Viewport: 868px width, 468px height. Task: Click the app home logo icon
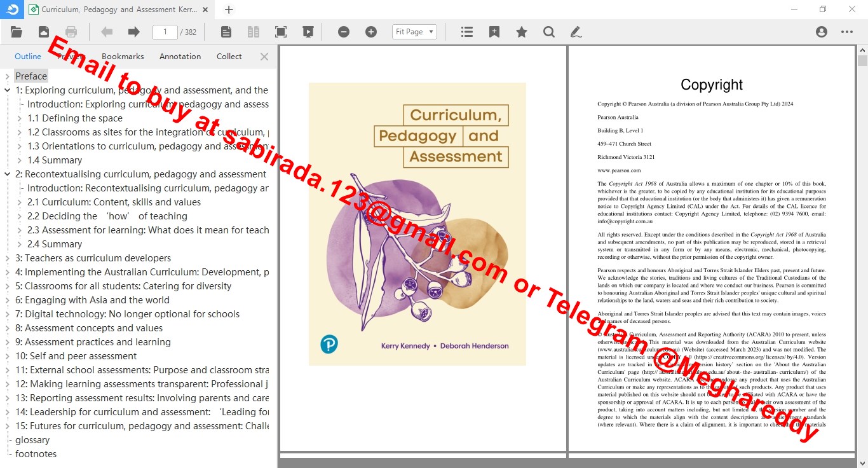(12, 9)
